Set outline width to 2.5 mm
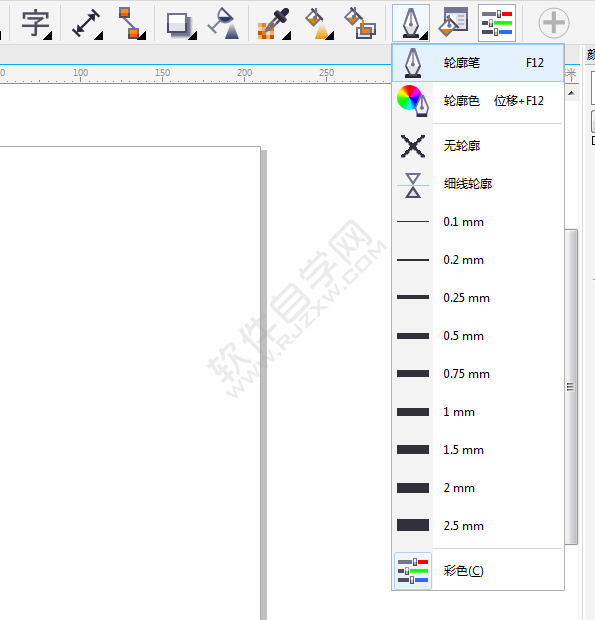Viewport: 595px width, 620px height. click(478, 525)
